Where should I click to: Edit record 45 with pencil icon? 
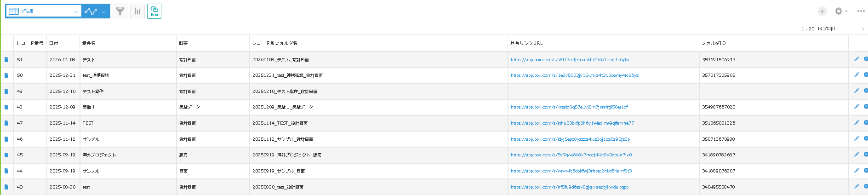coord(857,155)
